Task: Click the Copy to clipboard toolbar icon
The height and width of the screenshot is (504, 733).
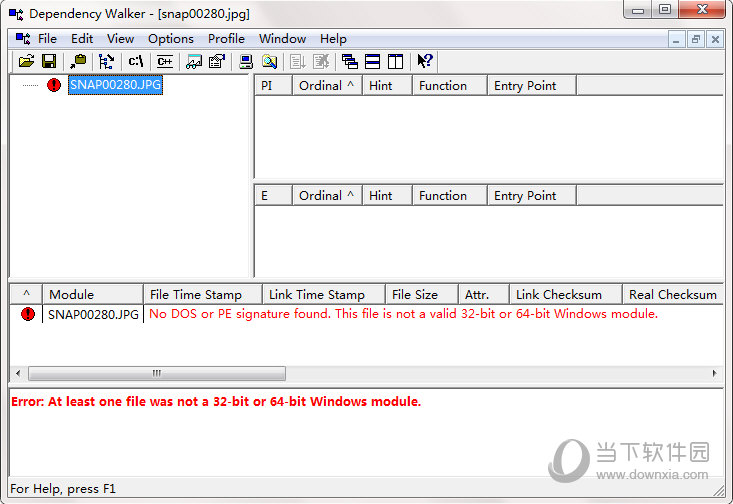Action: [x=78, y=61]
